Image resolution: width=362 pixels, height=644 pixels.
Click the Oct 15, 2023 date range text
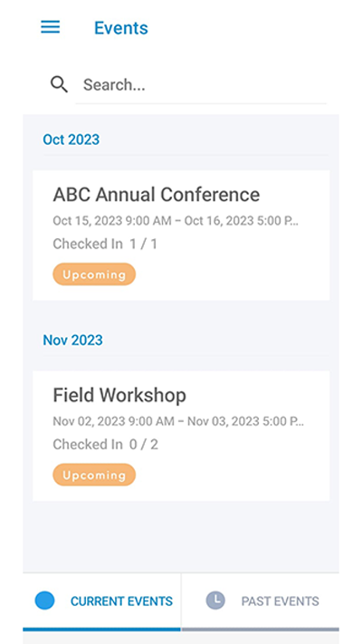pos(176,221)
